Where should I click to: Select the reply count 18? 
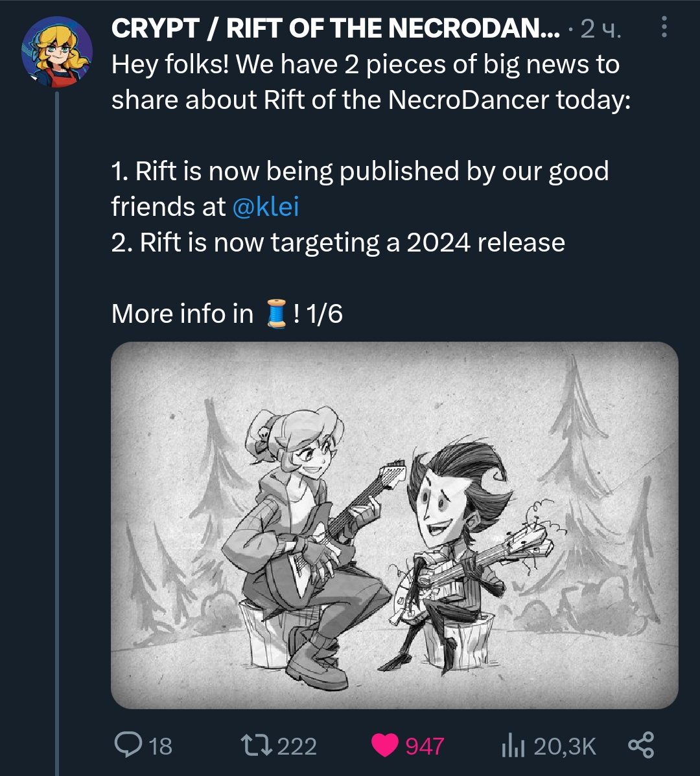[x=161, y=746]
